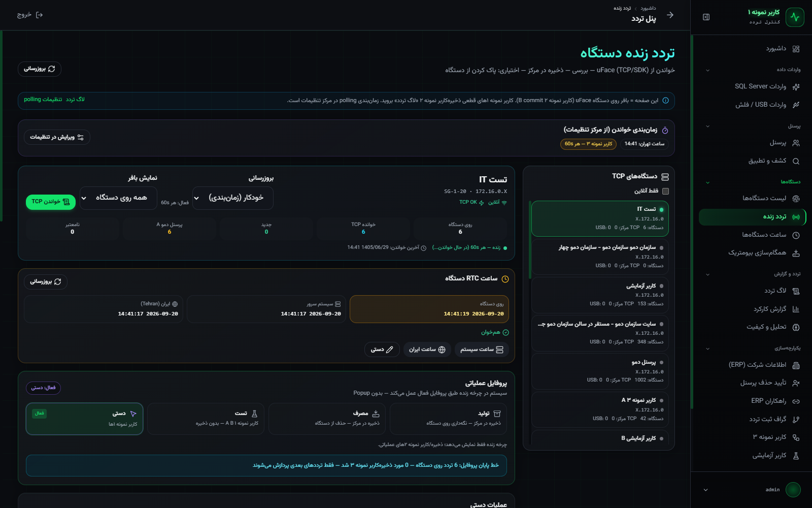Open the داشبورد dashboard sidebar icon
812x508 pixels.
(796, 49)
